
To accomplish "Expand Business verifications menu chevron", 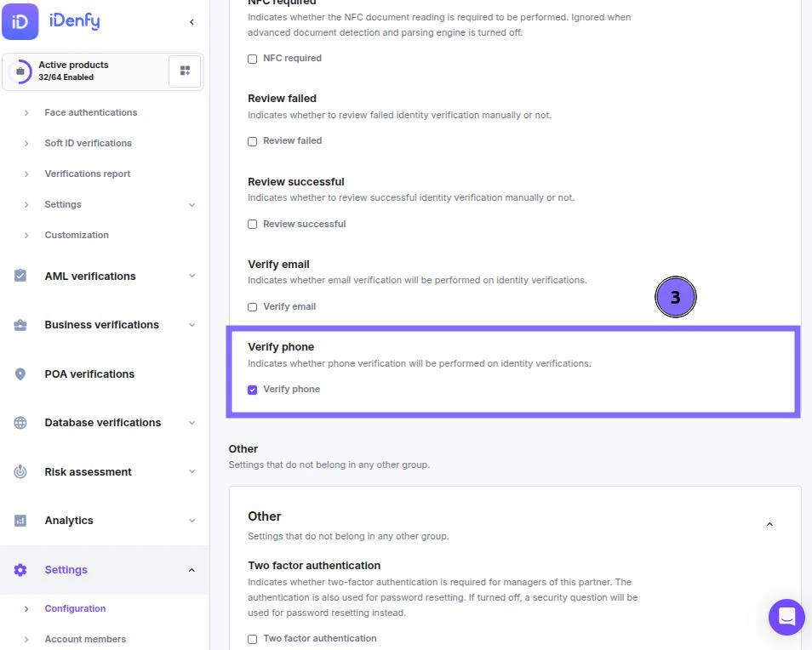I will [192, 325].
